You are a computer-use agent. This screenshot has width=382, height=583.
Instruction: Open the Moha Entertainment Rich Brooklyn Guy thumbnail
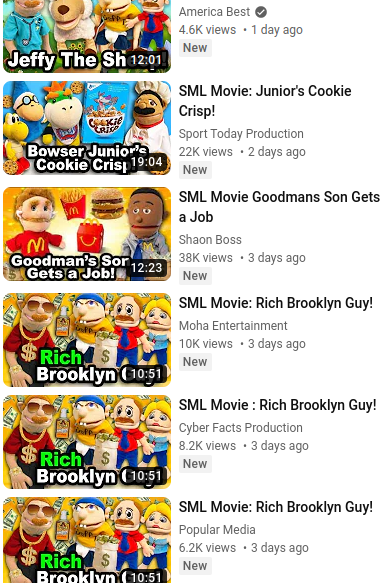(x=87, y=340)
